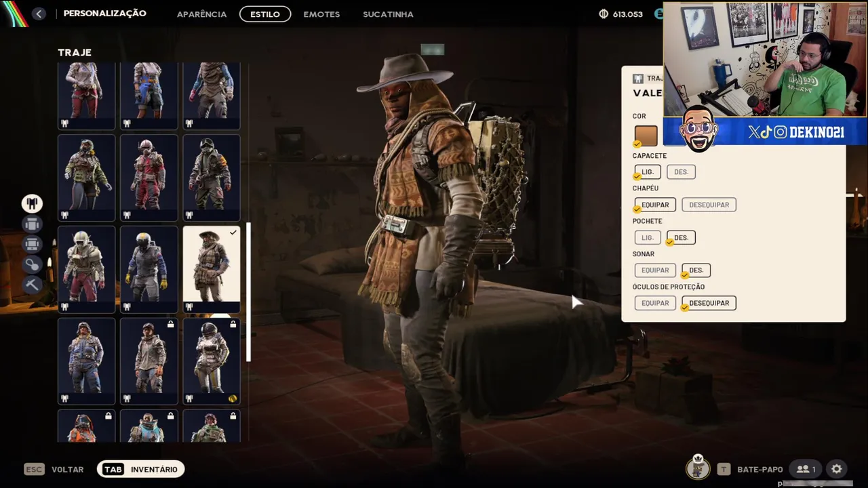The height and width of the screenshot is (488, 868).
Task: Unequip goggles with ÓCULOS DE PROTEÇÃO DESEQUIPAR
Action: pyautogui.click(x=709, y=303)
